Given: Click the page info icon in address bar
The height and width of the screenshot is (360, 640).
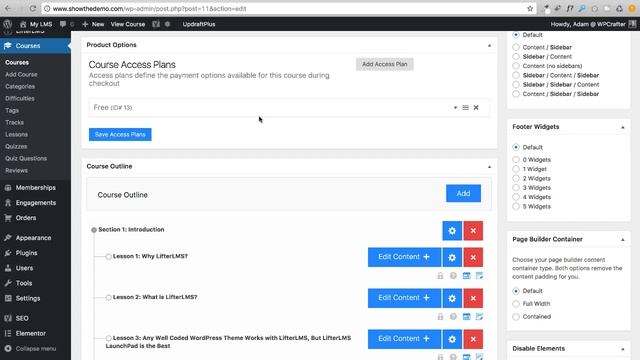Looking at the screenshot, I should [47, 8].
